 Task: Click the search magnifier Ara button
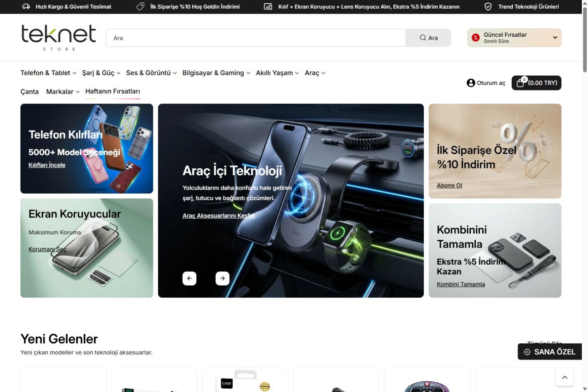428,38
